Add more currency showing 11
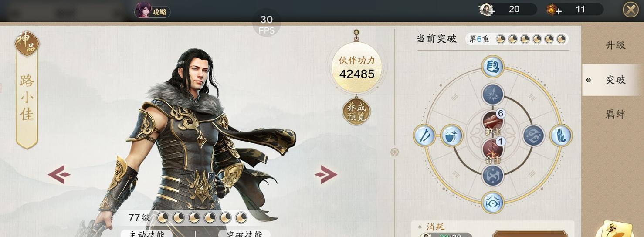Image resolution: width=644 pixels, height=237 pixels. 554,10
